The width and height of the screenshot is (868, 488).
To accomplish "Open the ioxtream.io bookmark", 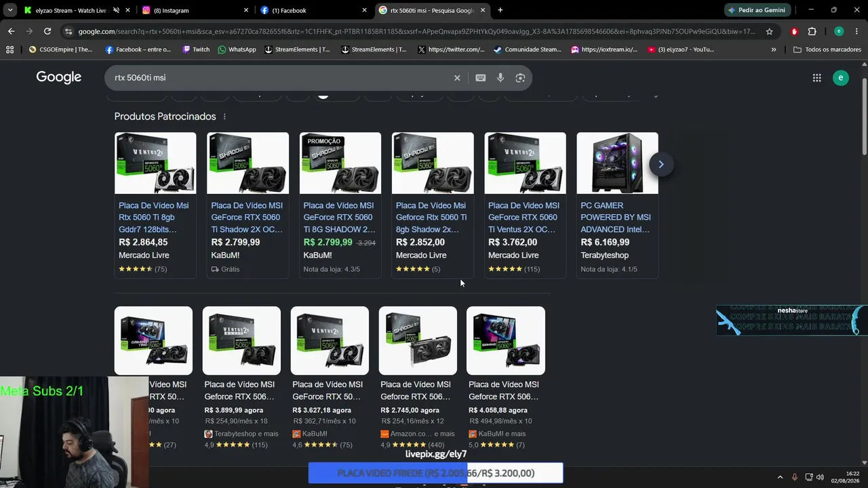I will [x=604, y=49].
